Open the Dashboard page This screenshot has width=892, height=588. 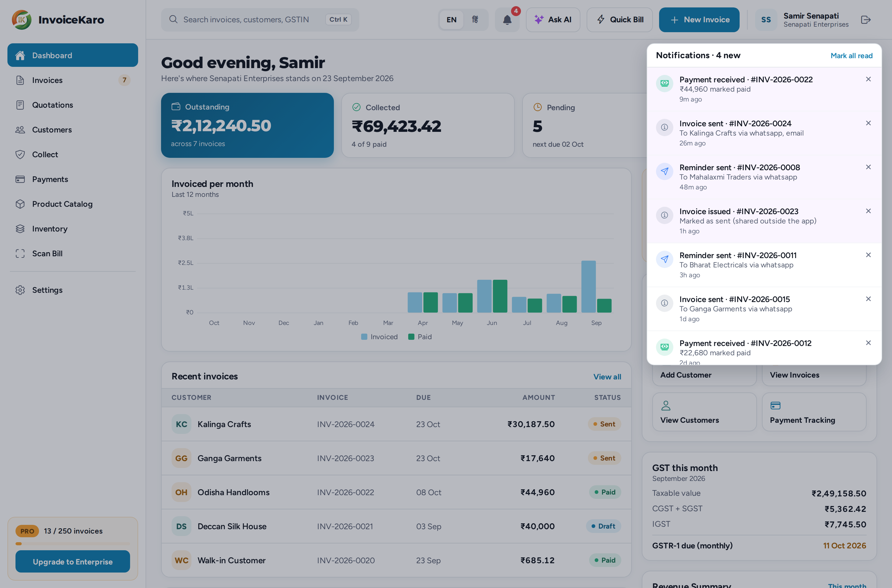73,55
